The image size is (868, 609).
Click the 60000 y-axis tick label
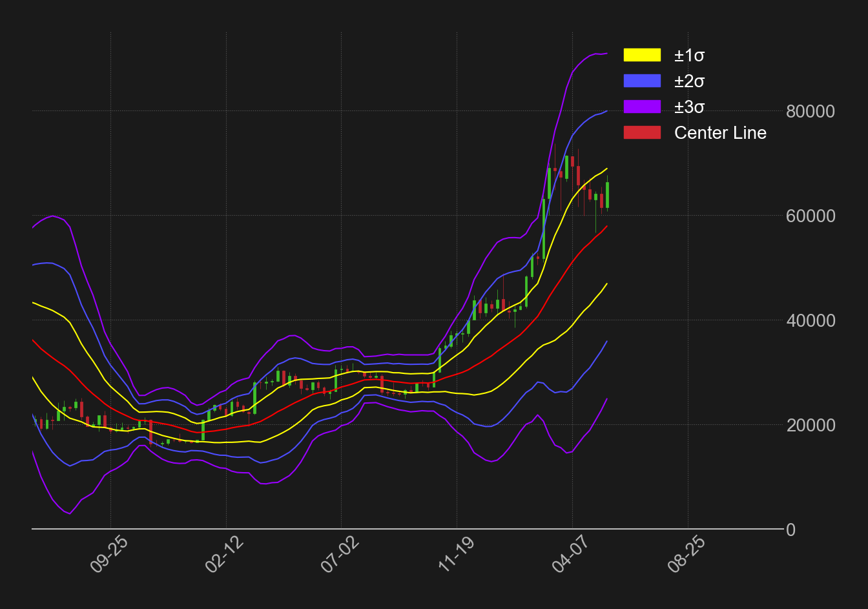point(811,216)
